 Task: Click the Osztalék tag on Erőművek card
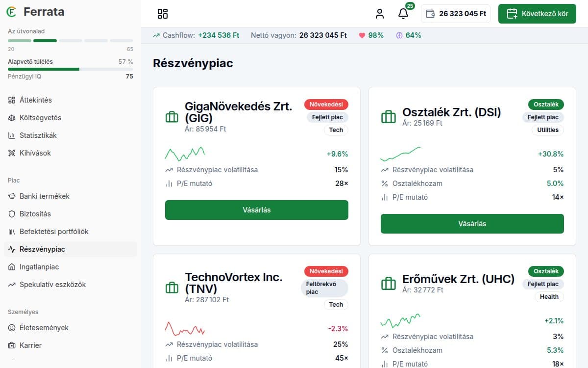[x=546, y=271]
